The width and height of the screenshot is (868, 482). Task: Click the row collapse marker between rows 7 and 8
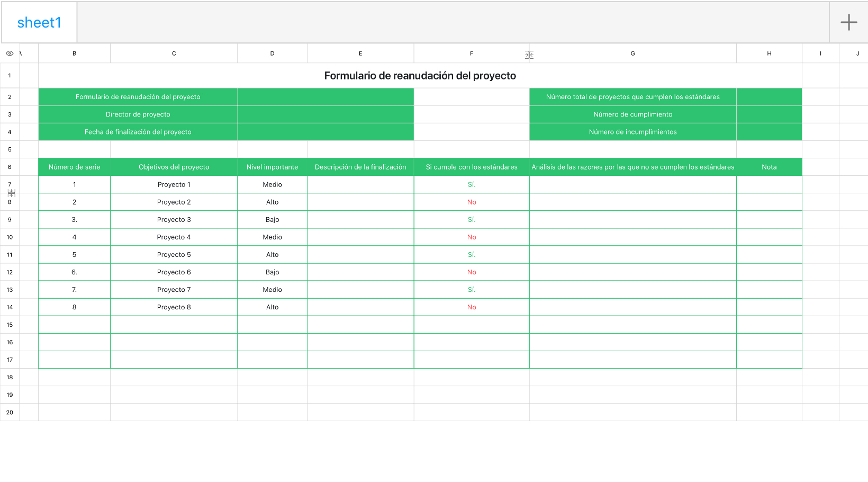click(12, 193)
